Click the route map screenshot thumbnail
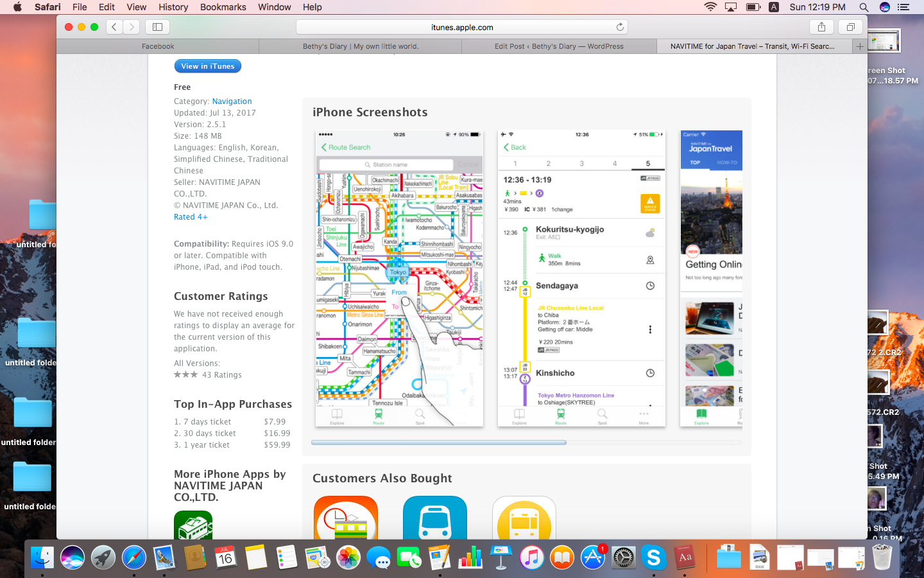This screenshot has height=578, width=924. [x=399, y=278]
